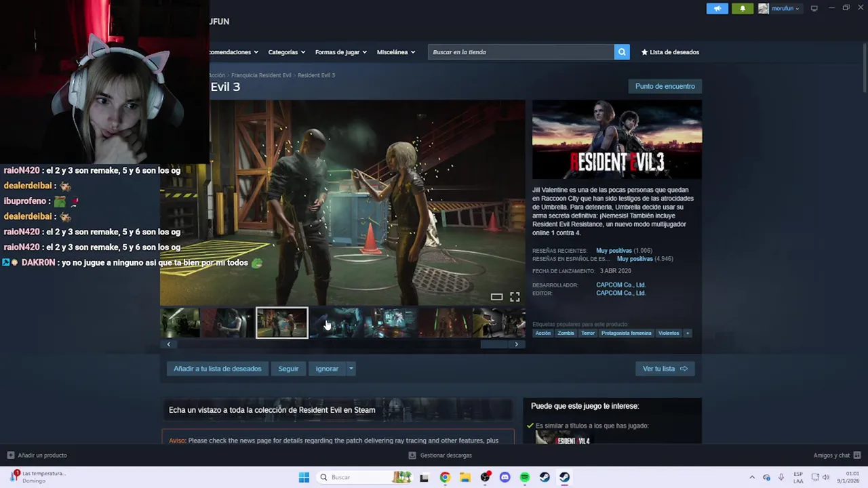The height and width of the screenshot is (488, 868).
Task: Click the Acción tag
Action: (543, 333)
